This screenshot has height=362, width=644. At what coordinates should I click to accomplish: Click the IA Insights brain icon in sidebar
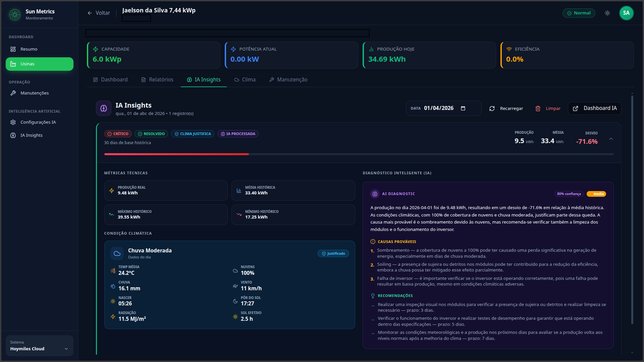point(13,135)
